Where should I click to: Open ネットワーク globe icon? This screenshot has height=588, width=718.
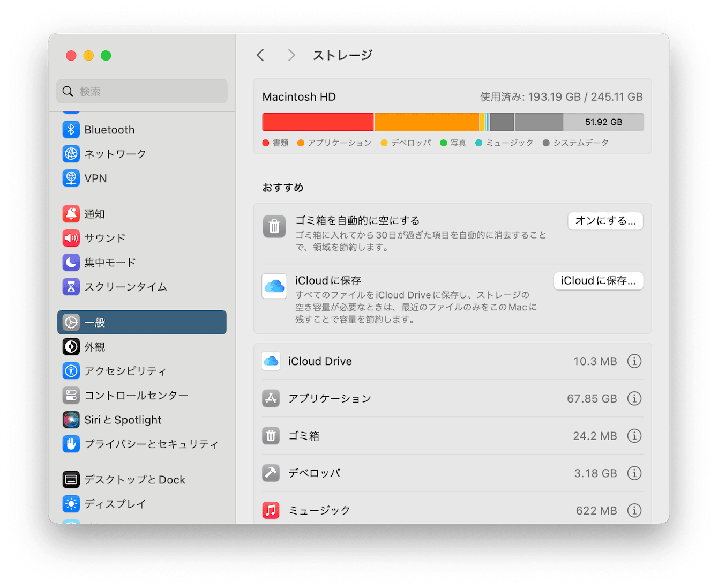pyautogui.click(x=71, y=154)
